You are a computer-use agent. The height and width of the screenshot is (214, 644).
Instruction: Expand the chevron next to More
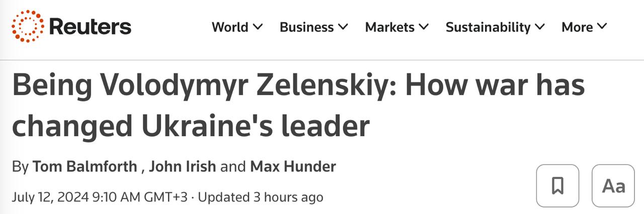click(602, 27)
